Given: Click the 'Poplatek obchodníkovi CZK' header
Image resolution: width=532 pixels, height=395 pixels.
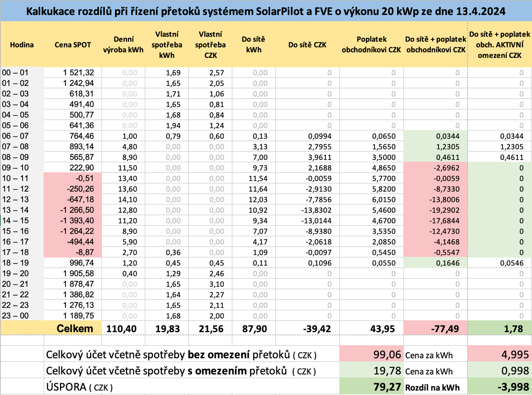Looking at the screenshot, I should [372, 44].
